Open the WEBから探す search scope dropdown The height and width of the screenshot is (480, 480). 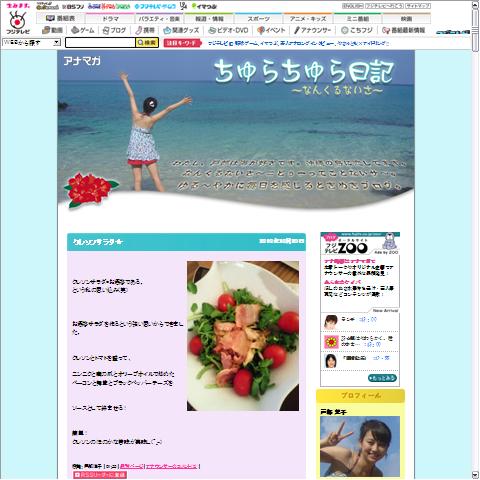[x=31, y=43]
